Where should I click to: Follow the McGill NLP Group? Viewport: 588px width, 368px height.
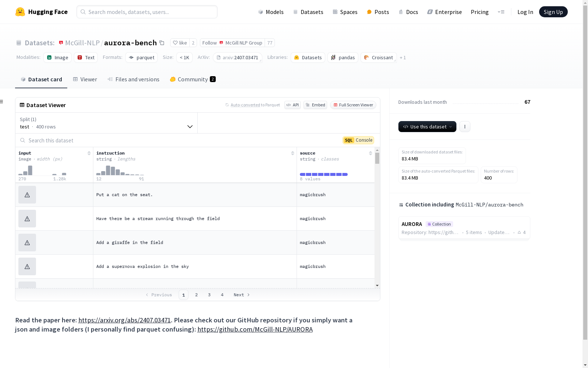[x=232, y=43]
